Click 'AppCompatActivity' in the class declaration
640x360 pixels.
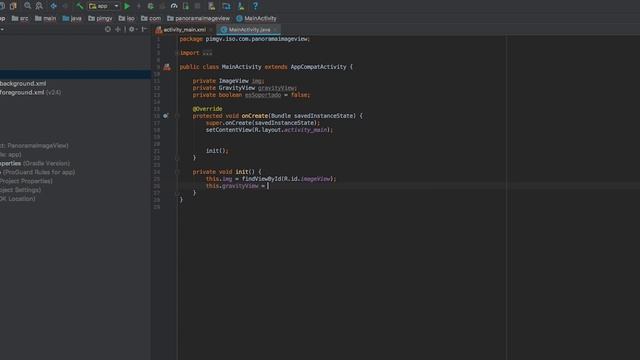(x=318, y=67)
